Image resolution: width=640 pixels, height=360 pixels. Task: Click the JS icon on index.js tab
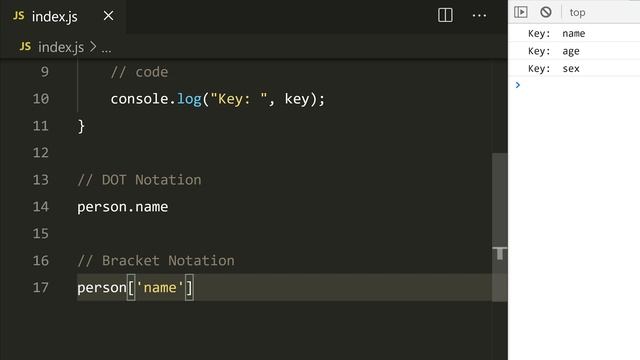(18, 16)
